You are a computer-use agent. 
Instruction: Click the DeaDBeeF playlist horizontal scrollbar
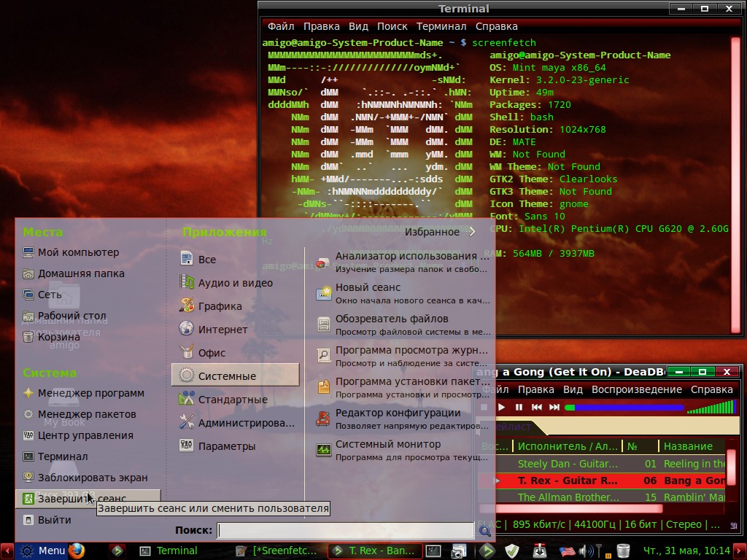[x=571, y=509]
